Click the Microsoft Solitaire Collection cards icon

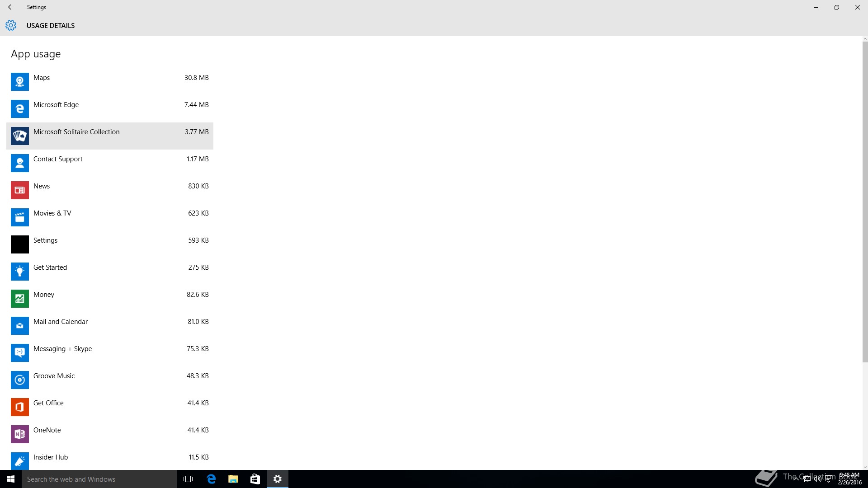(20, 136)
